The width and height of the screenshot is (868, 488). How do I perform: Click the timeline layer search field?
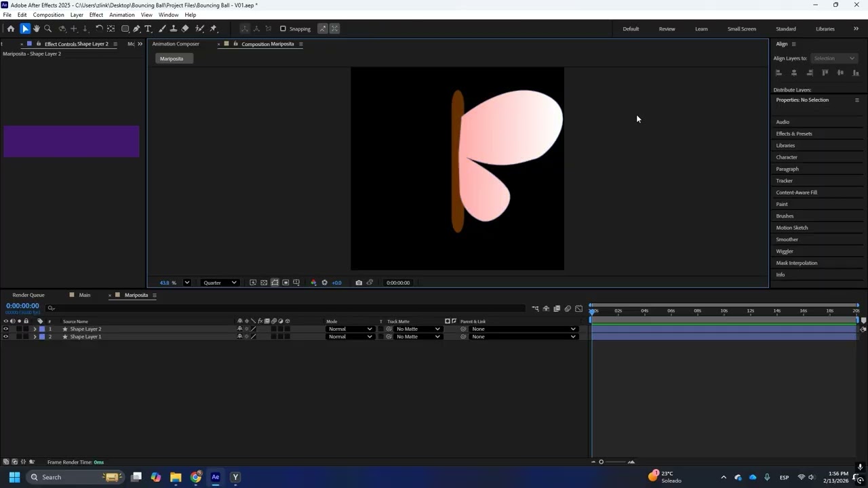[x=285, y=308]
